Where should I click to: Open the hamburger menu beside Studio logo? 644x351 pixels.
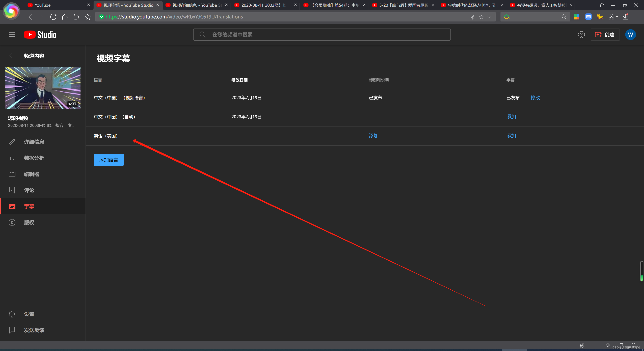point(12,35)
